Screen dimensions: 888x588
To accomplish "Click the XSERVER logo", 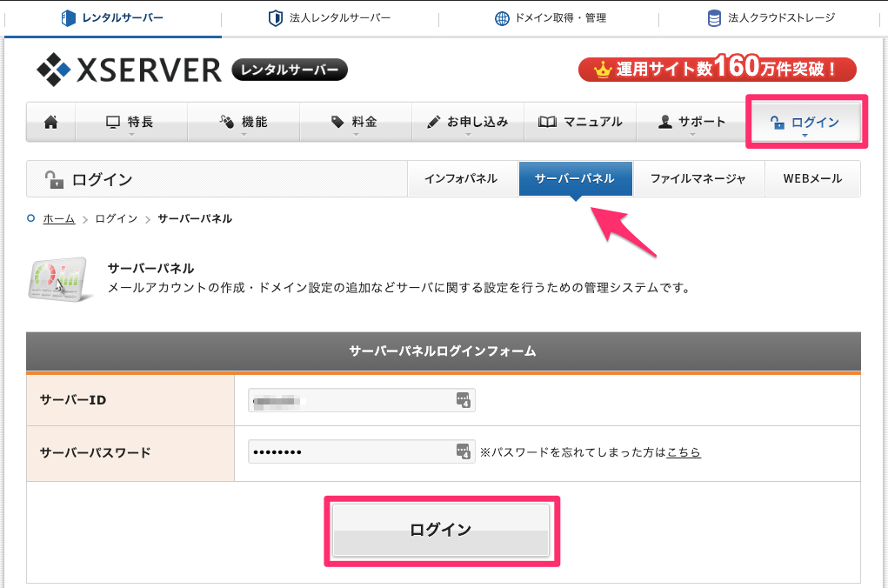I will (x=129, y=70).
